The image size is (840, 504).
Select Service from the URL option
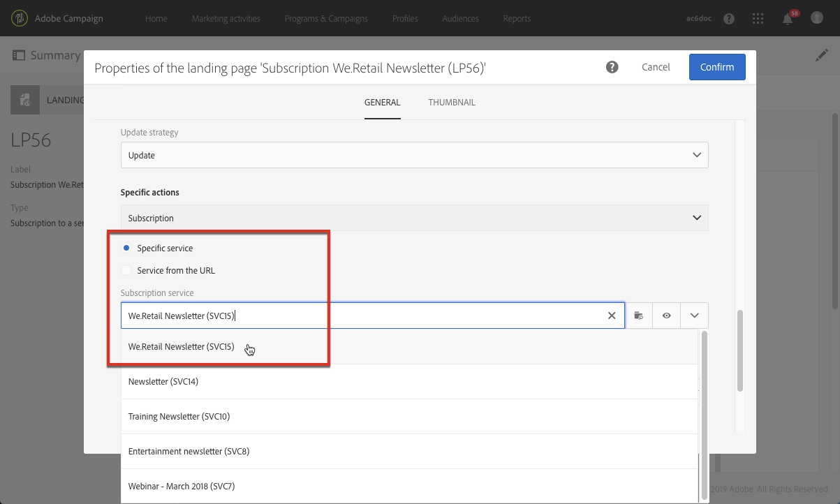[126, 270]
